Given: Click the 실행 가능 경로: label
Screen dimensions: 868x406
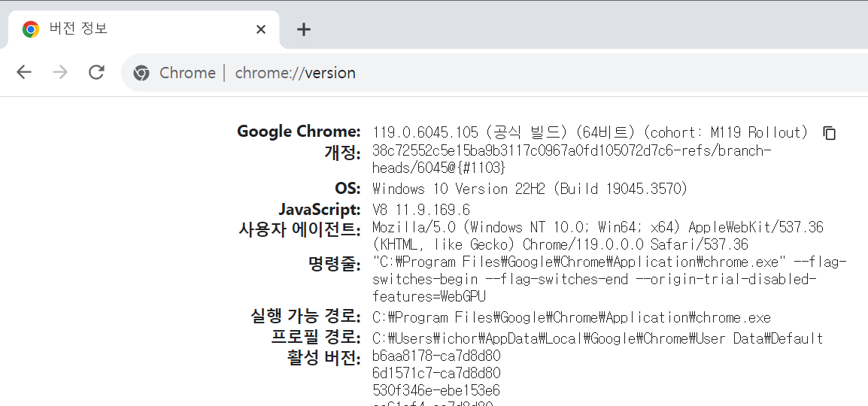Looking at the screenshot, I should point(305,317).
